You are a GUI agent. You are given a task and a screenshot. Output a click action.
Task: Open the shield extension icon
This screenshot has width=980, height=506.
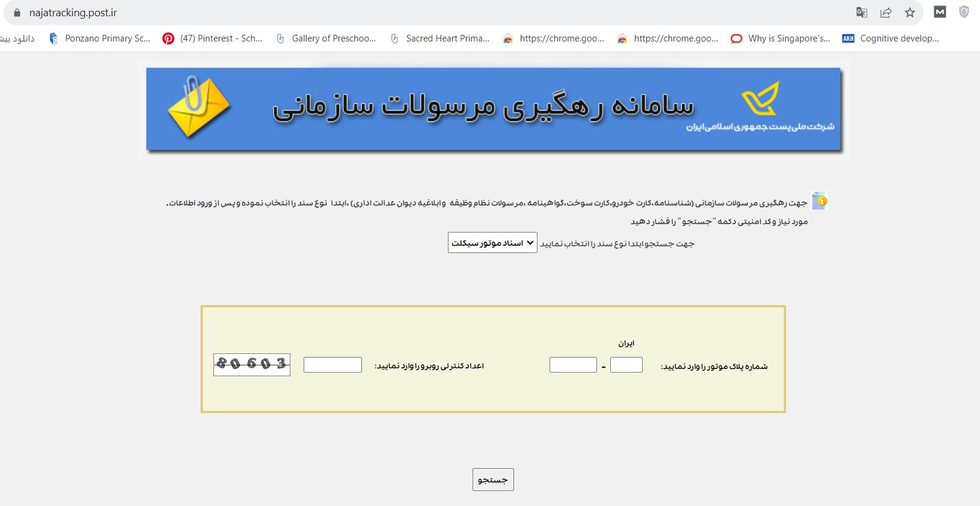(x=964, y=11)
